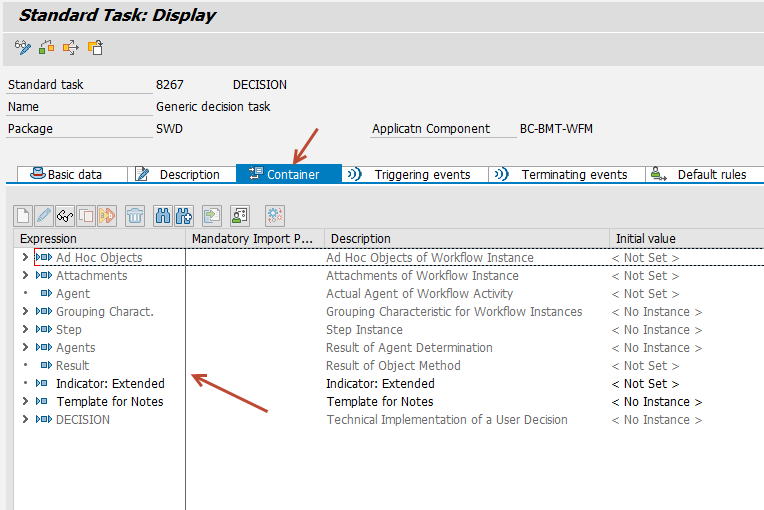Click the Find Next binoculars-plus icon

tap(183, 215)
